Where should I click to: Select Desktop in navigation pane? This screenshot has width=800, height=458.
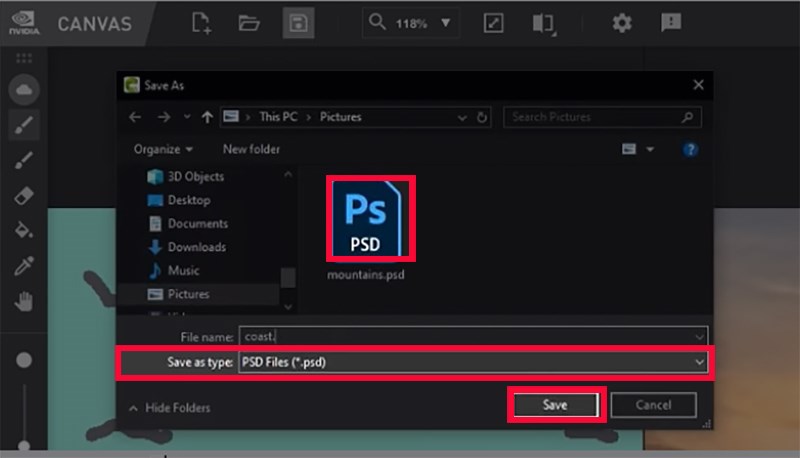pyautogui.click(x=179, y=200)
